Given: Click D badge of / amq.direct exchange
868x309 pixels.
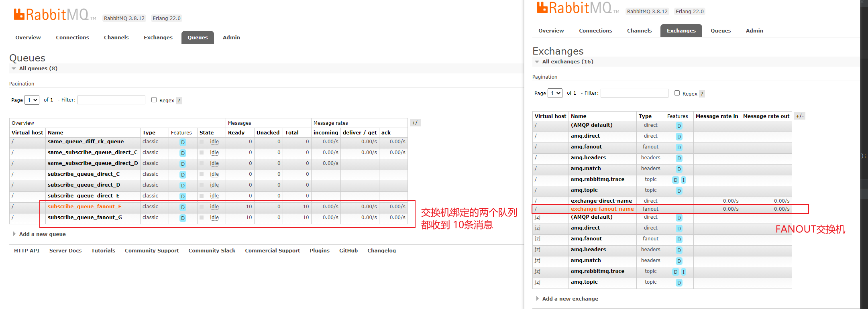Looking at the screenshot, I should tap(679, 136).
